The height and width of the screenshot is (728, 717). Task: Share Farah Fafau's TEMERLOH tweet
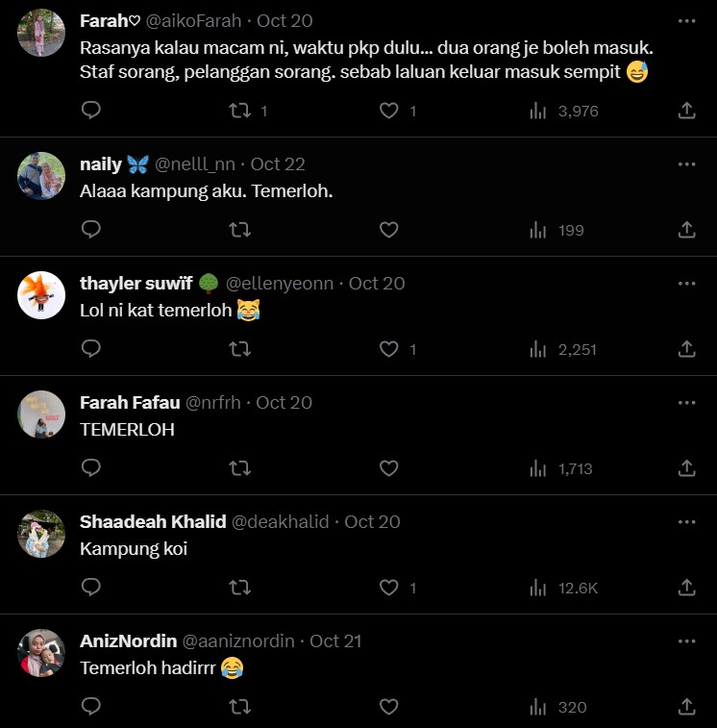[686, 468]
